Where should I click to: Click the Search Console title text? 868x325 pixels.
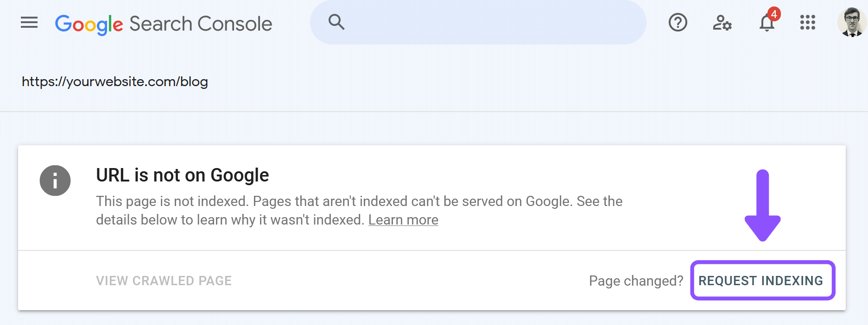201,24
